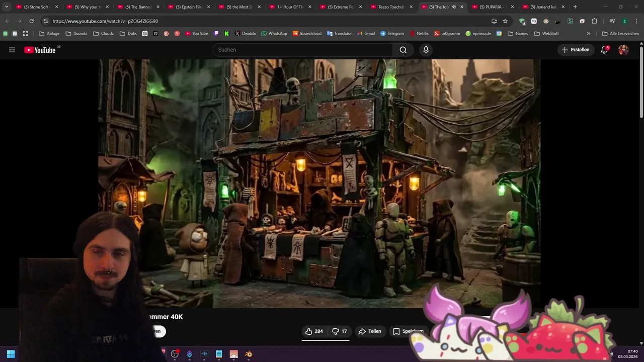
Task: Mute the playing The Job tab
Action: [453, 7]
